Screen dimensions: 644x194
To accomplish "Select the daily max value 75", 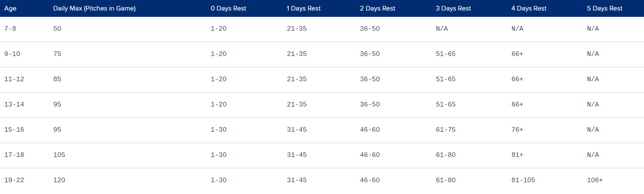I will pyautogui.click(x=57, y=54).
